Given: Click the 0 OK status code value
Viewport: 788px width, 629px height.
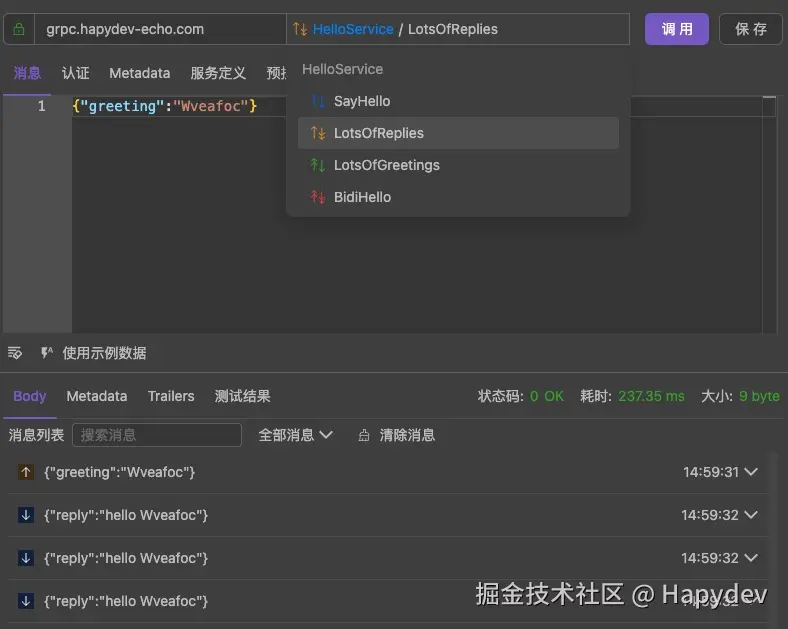Looking at the screenshot, I should pos(547,396).
